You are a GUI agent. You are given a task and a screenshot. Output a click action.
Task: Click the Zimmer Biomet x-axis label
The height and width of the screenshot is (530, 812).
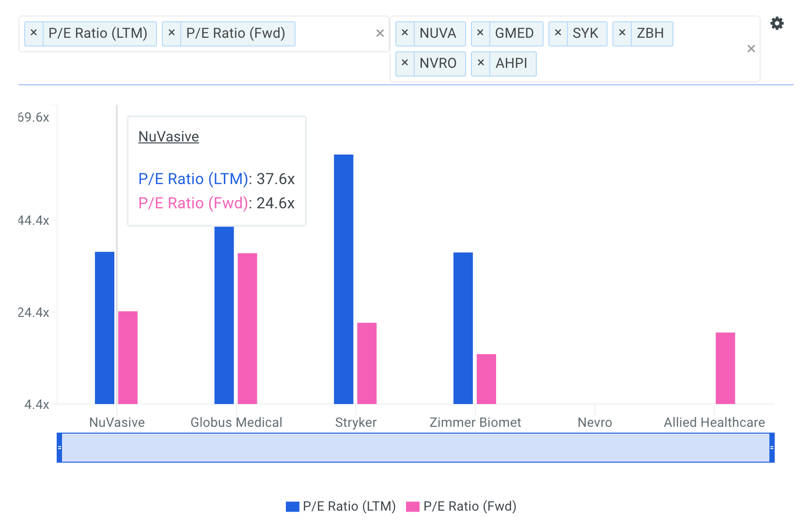(475, 422)
